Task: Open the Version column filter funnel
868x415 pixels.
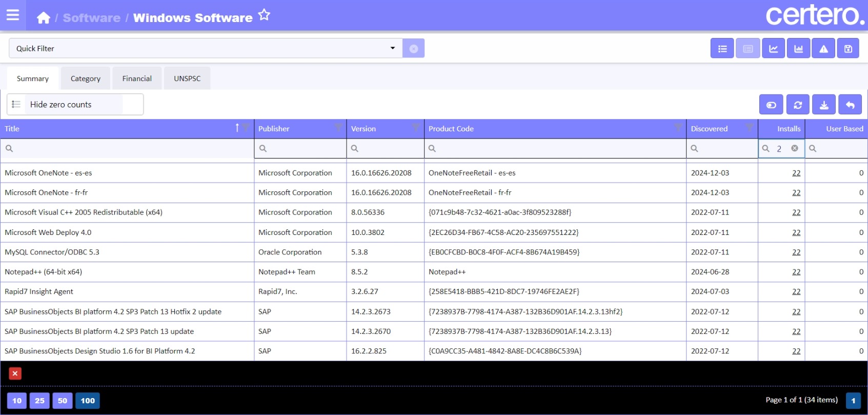Action: coord(416,128)
